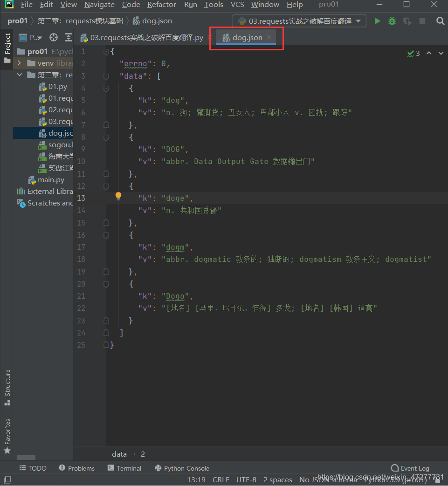Fold the object starting at line 20
The width and height of the screenshot is (448, 486).
point(106,284)
